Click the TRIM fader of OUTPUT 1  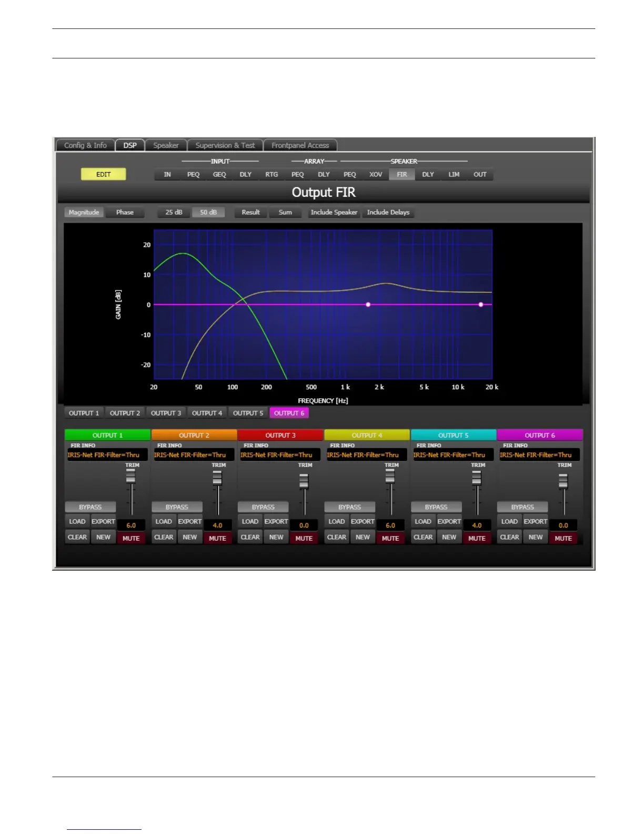[131, 478]
